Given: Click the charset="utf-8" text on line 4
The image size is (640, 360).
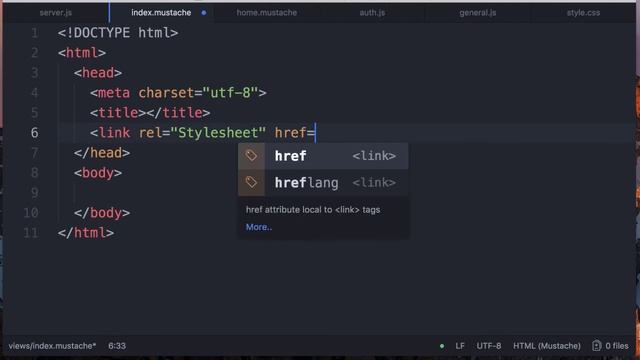Looking at the screenshot, I should click(x=198, y=93).
